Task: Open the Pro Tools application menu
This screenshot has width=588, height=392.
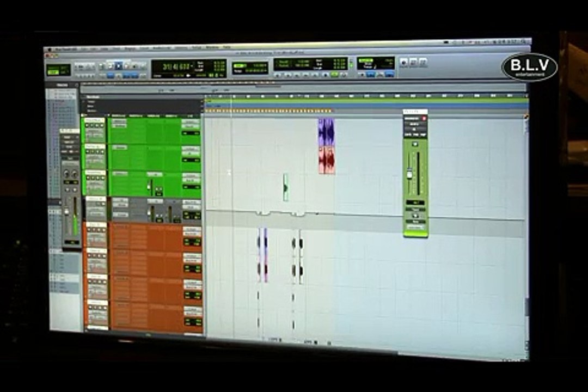Action: [66, 48]
